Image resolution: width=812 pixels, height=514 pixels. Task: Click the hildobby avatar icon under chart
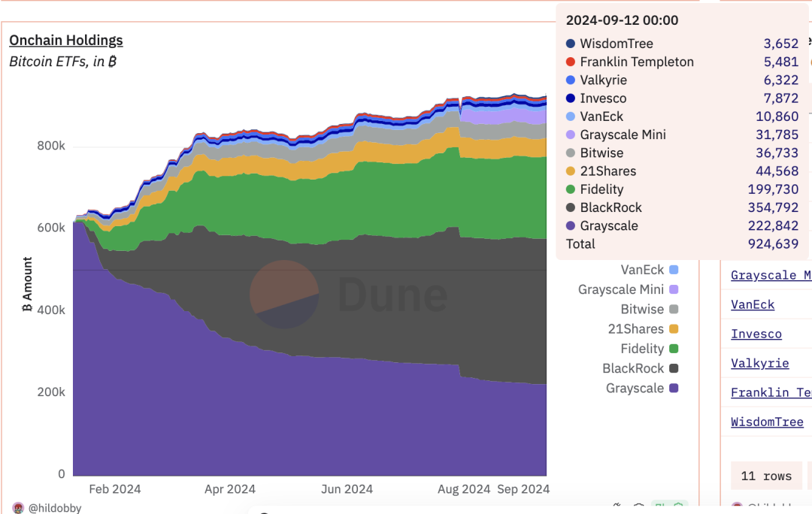[x=18, y=508]
